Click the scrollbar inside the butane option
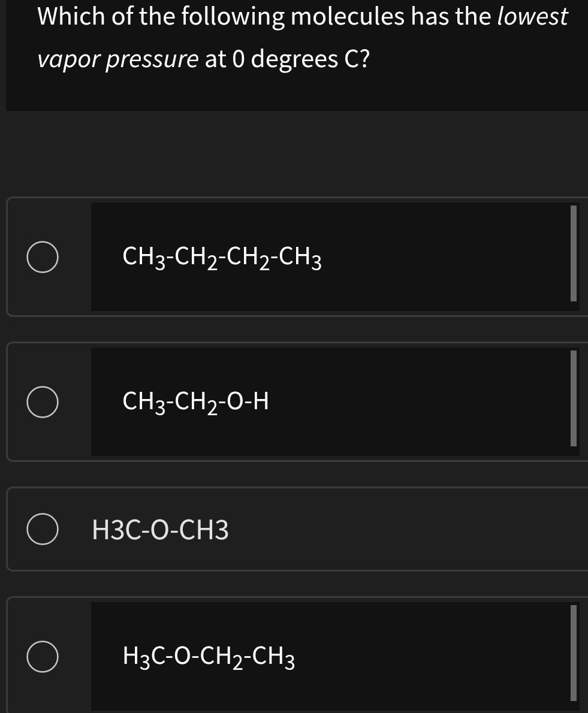 (574, 252)
